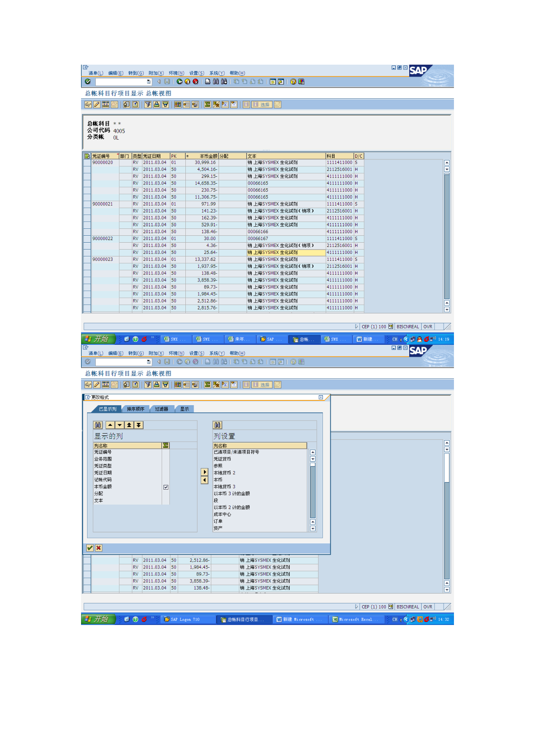Open 转到(G) menu in upper window

[x=136, y=73]
